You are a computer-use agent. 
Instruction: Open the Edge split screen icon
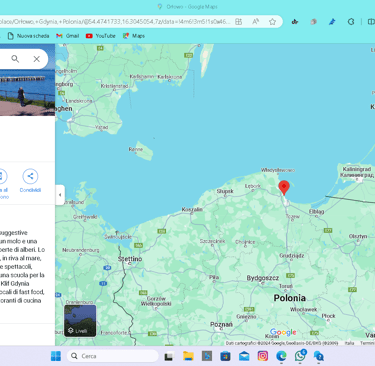371,22
